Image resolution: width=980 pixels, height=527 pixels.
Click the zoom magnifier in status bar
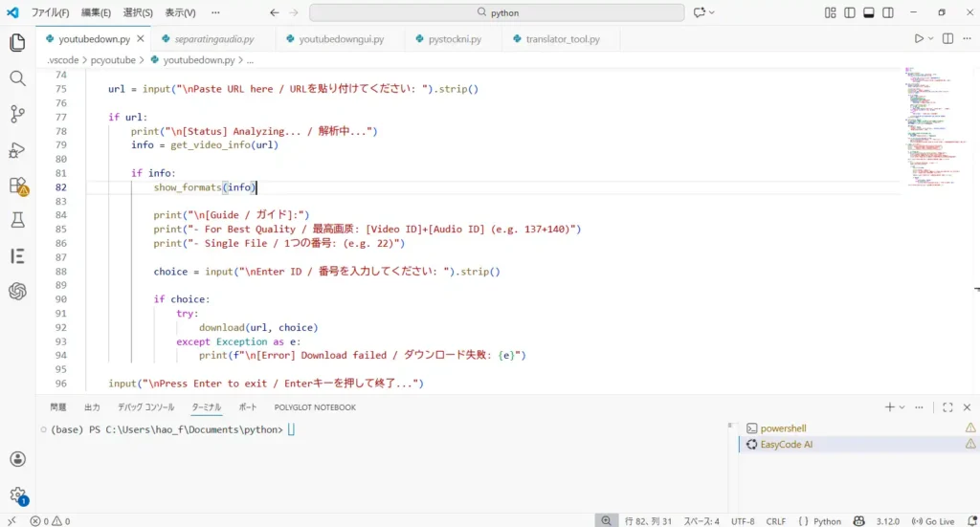click(x=606, y=520)
